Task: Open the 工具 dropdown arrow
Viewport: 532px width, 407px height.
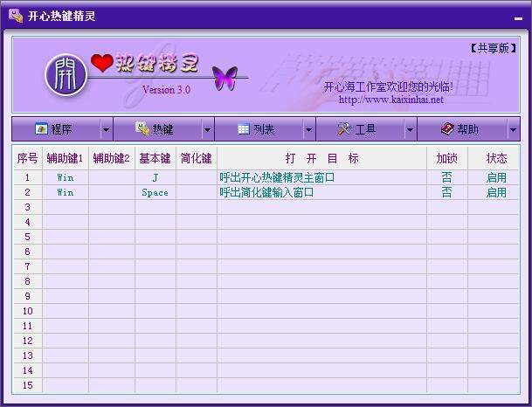Action: click(410, 129)
